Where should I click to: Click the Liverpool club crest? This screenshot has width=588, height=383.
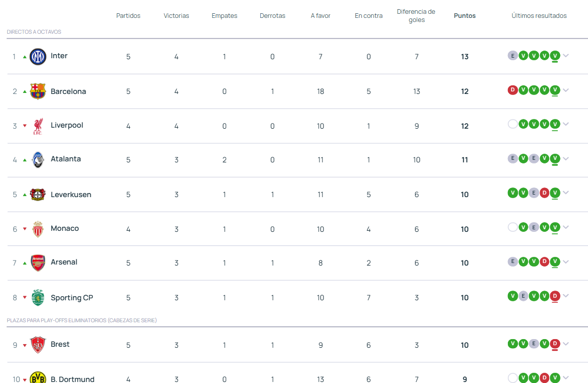[38, 126]
